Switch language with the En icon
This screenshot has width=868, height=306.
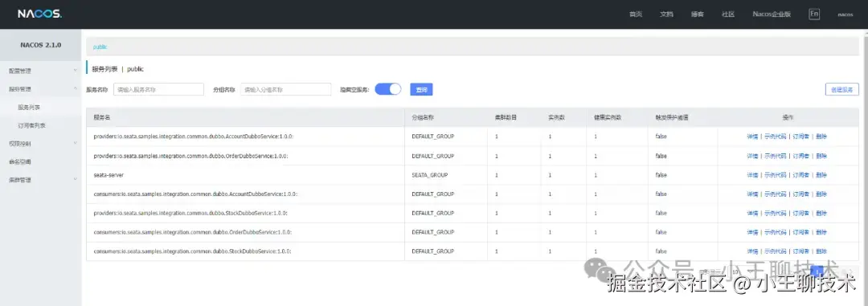[x=813, y=14]
